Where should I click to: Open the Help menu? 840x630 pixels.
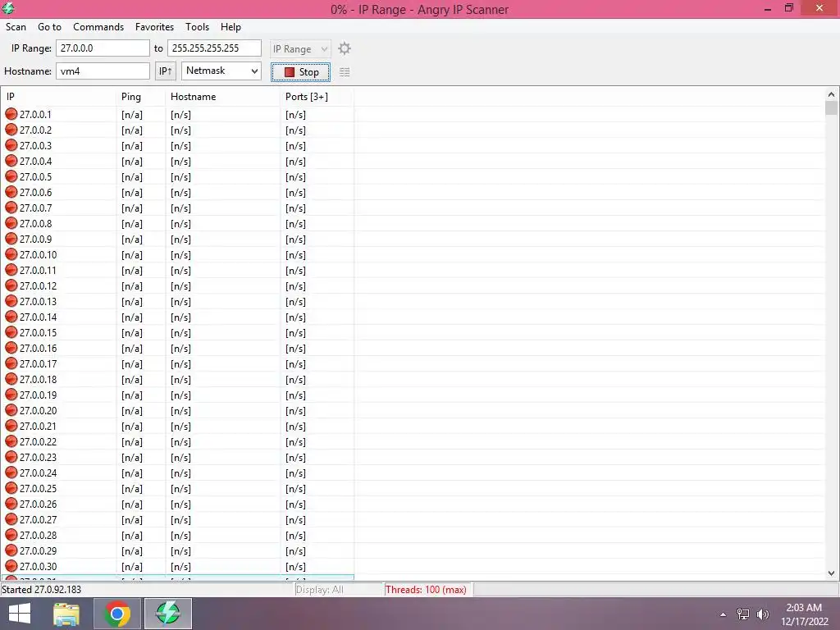click(x=231, y=27)
